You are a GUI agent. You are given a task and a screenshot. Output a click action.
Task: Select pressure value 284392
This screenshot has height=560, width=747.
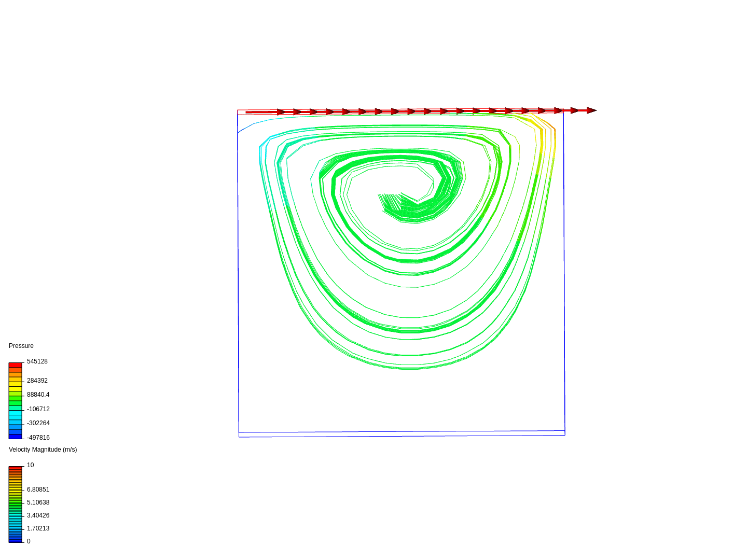point(37,381)
